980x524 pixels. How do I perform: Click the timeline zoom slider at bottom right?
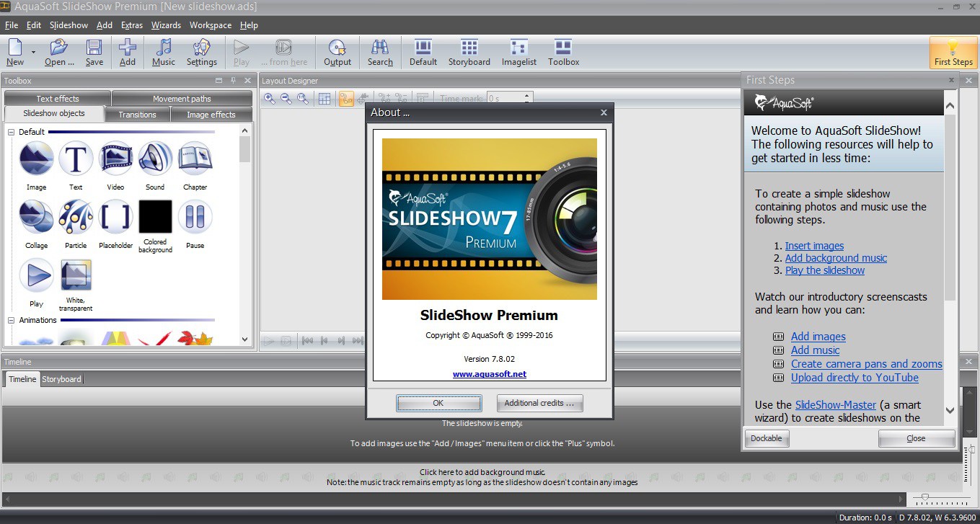(925, 497)
